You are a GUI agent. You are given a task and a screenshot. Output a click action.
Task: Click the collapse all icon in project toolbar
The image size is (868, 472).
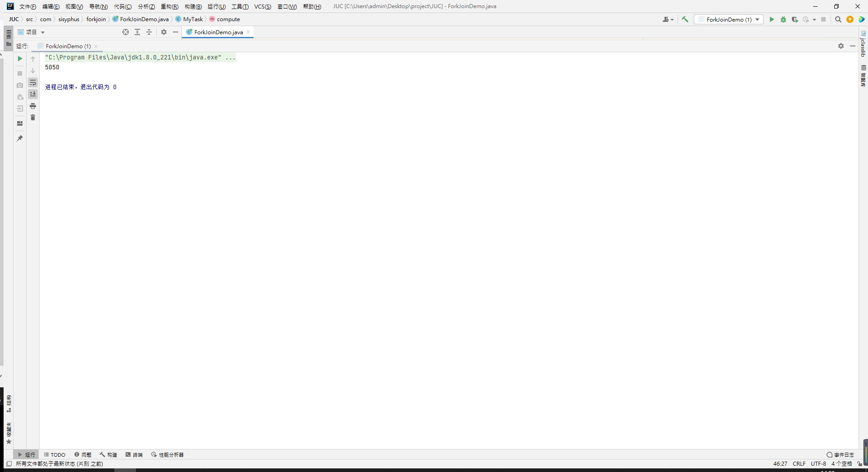149,32
